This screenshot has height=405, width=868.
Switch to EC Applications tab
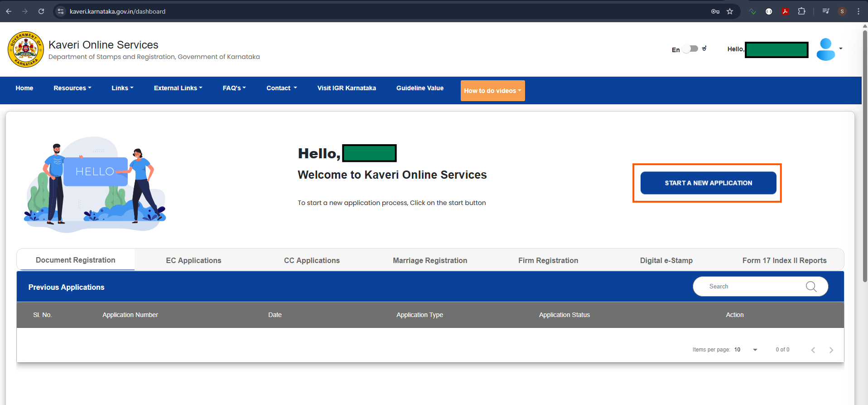tap(193, 260)
